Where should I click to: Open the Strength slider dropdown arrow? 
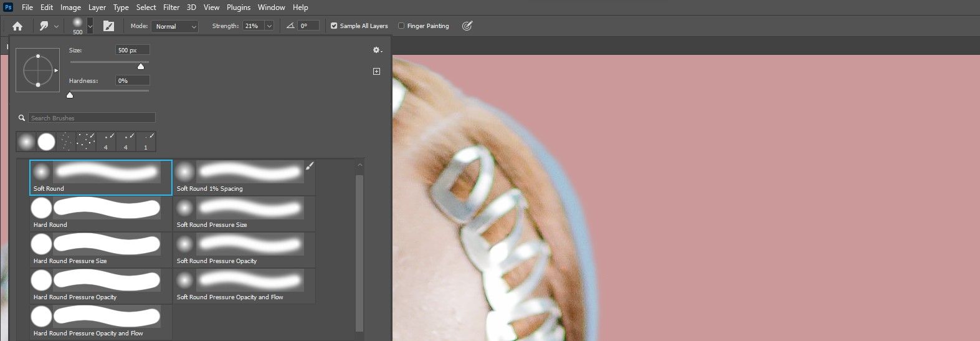pos(269,26)
